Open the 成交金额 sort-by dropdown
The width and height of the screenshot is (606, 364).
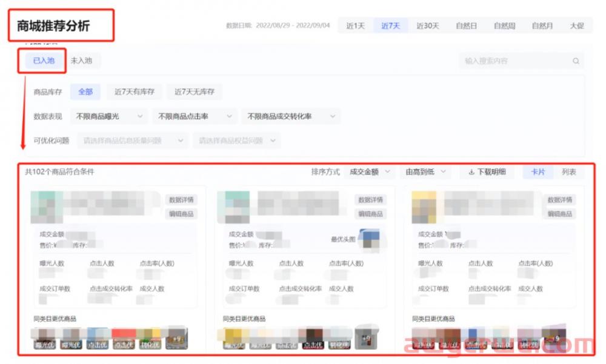click(370, 172)
